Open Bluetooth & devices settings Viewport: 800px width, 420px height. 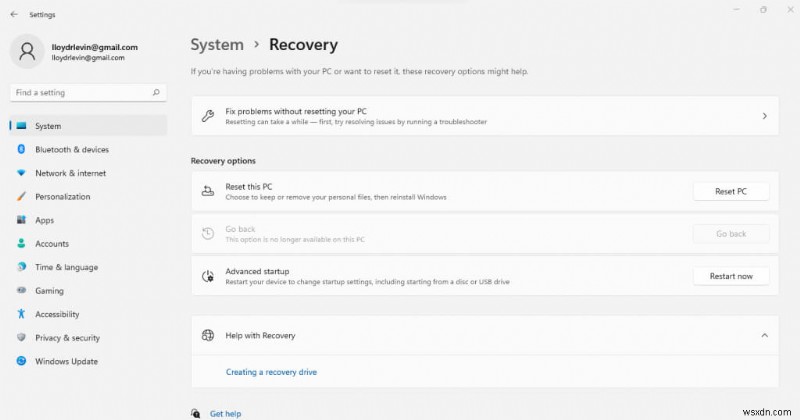point(88,149)
